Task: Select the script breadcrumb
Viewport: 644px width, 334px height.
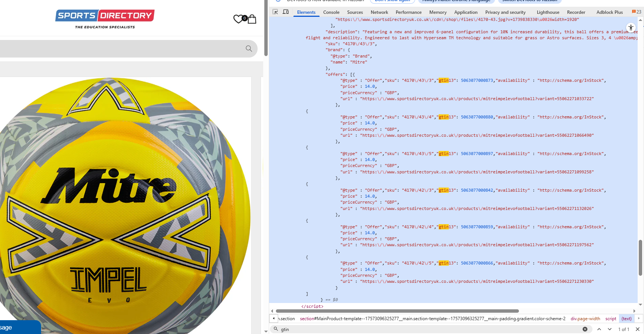Action: pyautogui.click(x=611, y=319)
